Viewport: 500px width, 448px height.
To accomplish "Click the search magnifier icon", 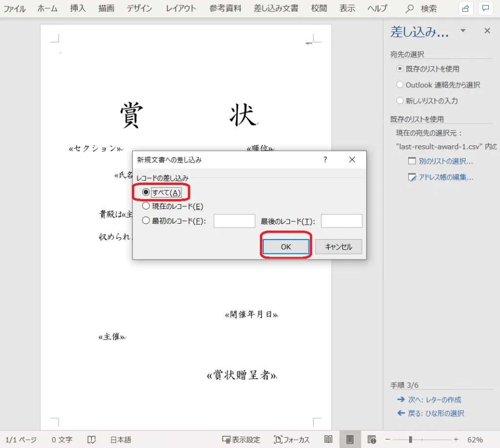I will point(410,8).
